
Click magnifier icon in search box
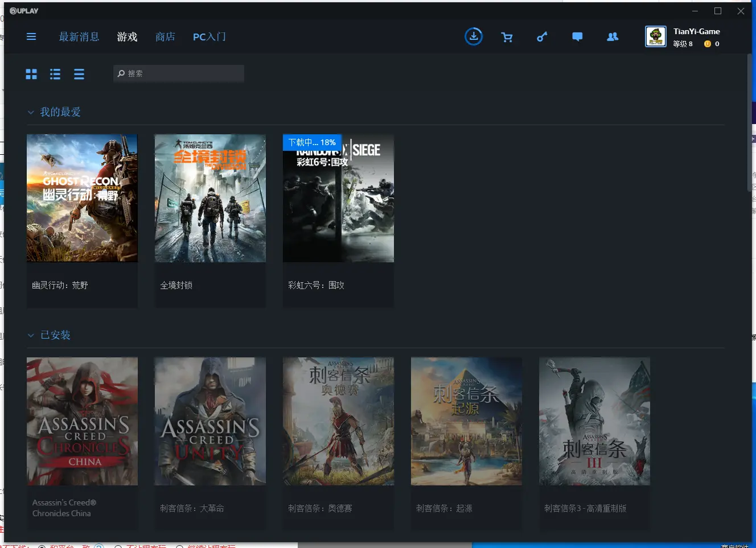(x=121, y=73)
